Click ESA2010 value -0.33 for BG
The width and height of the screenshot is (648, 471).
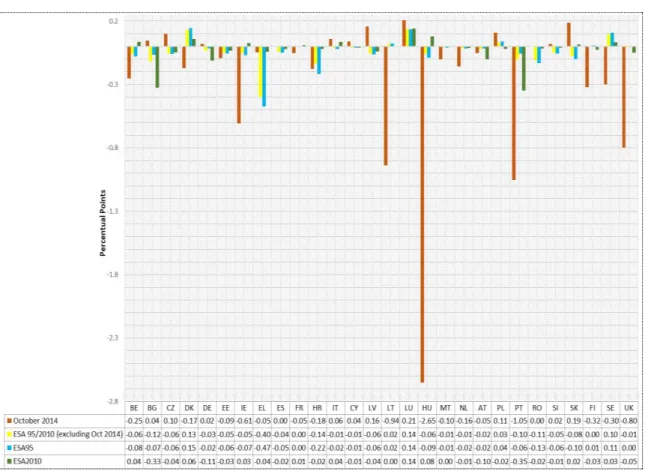pyautogui.click(x=152, y=461)
